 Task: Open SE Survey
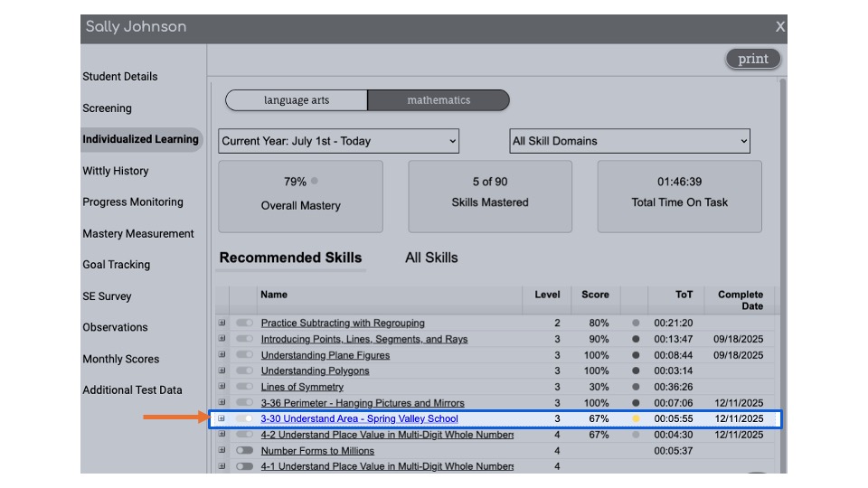(107, 296)
